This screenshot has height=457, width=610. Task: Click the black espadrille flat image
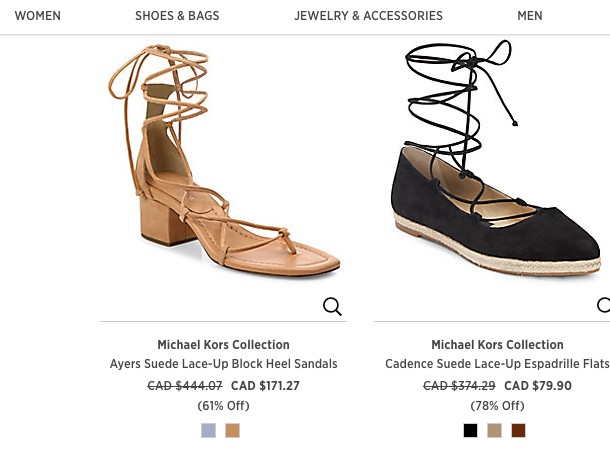click(497, 165)
